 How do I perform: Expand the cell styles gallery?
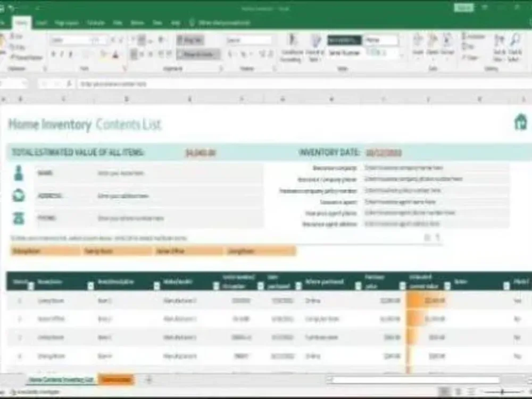(x=401, y=56)
